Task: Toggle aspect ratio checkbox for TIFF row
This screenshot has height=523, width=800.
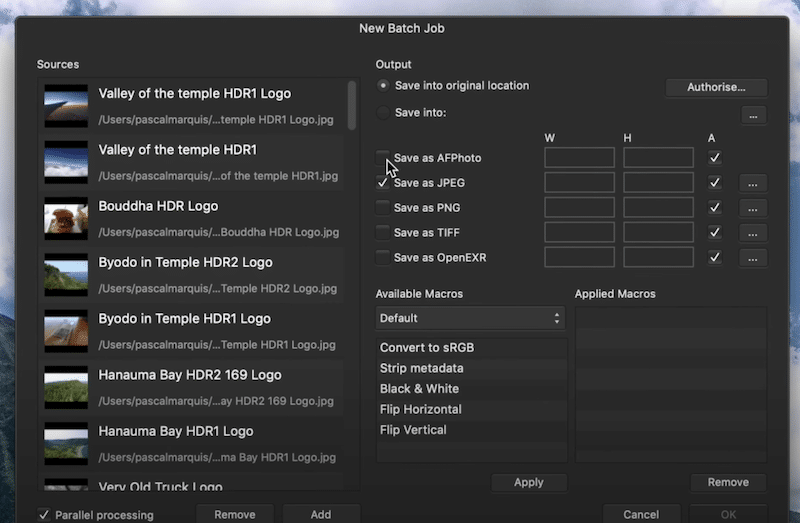Action: pos(714,233)
